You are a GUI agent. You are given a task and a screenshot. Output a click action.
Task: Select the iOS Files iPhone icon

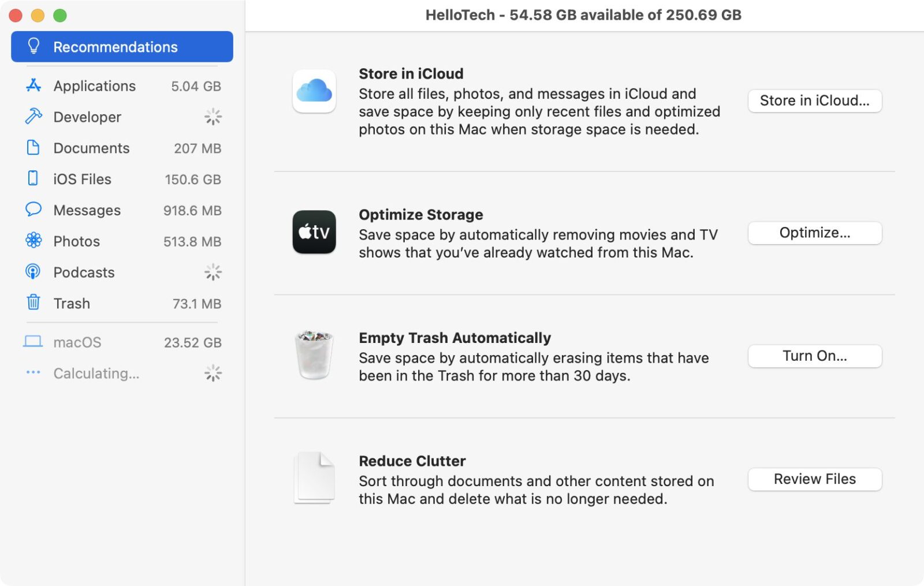pos(33,179)
